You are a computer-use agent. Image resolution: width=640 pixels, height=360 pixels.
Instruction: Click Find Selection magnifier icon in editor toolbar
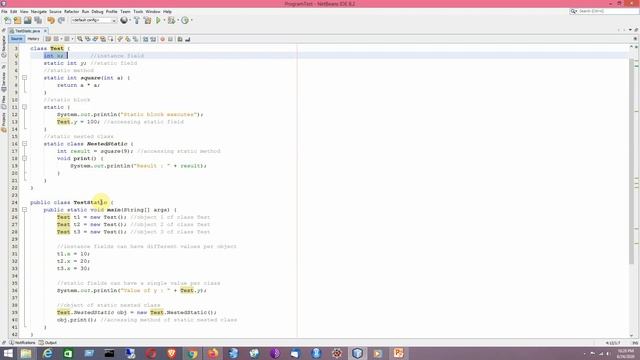[80, 39]
